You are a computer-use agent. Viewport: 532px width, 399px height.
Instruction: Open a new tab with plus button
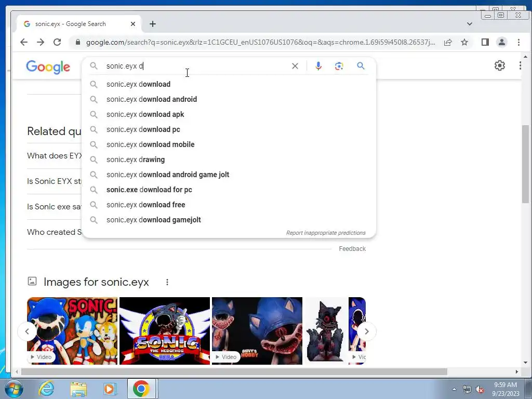pyautogui.click(x=153, y=24)
